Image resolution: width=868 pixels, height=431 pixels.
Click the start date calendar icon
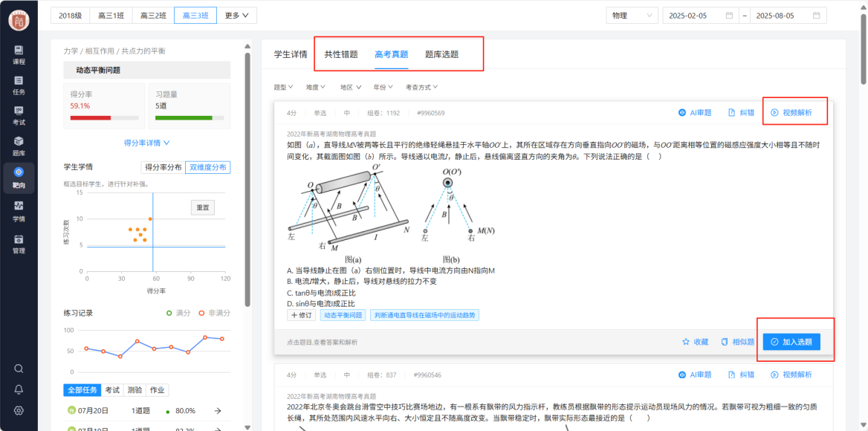click(x=729, y=16)
